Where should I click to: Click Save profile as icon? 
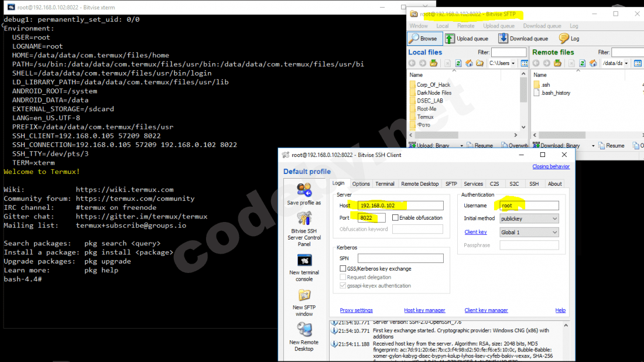pos(304,194)
